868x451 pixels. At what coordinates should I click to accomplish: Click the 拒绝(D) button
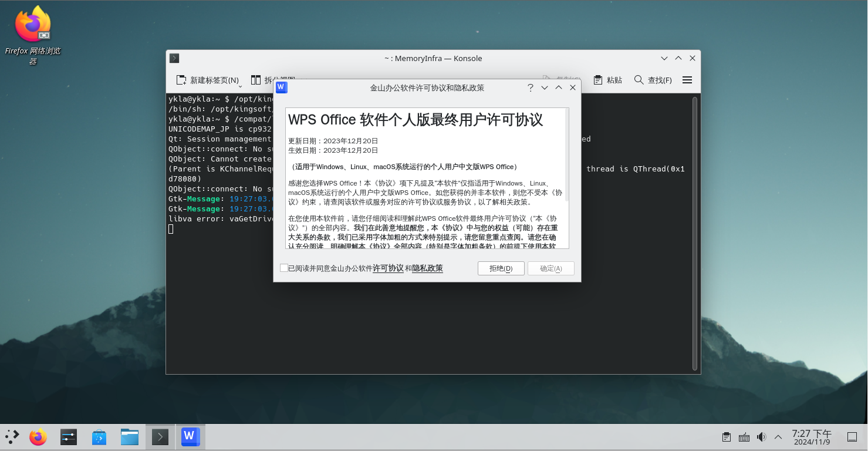click(x=501, y=268)
